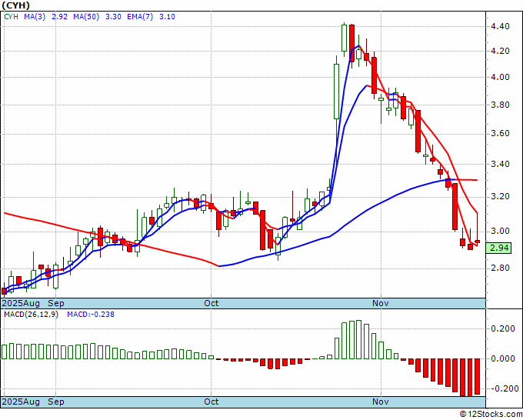Click the 4.20 price axis label

click(x=500, y=51)
